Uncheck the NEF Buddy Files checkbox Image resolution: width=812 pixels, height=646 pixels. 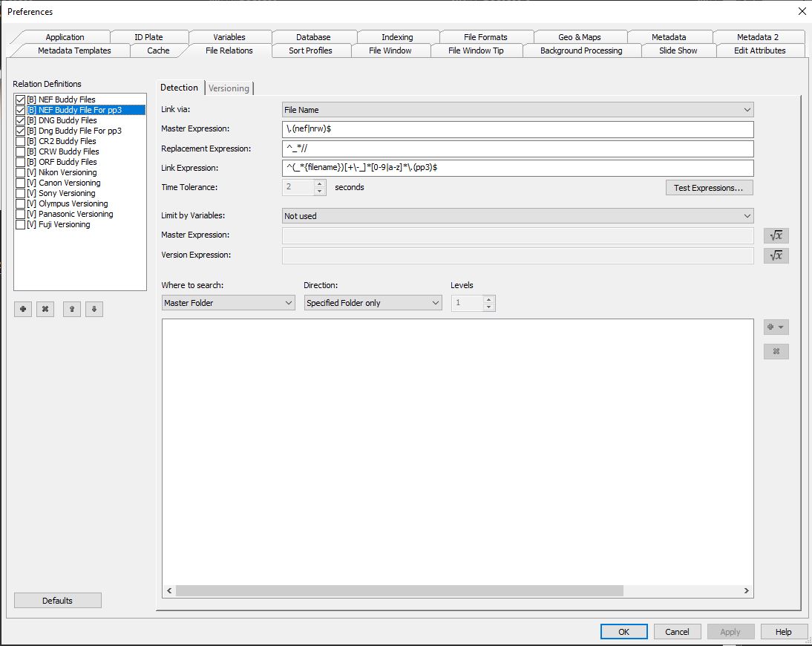pyautogui.click(x=21, y=99)
